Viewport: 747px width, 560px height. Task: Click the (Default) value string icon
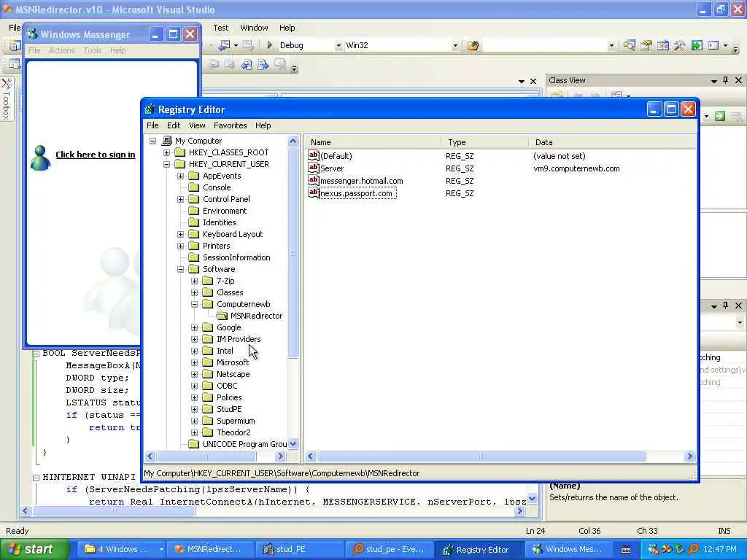tap(314, 155)
